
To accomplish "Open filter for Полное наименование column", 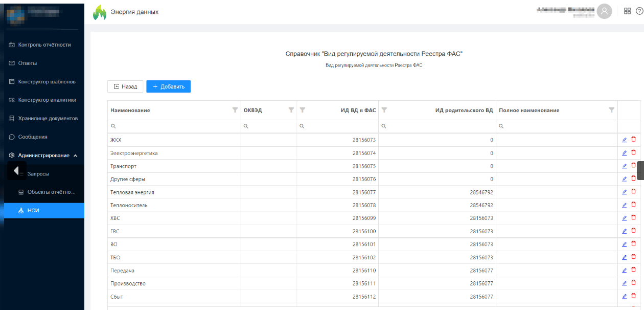I will tap(611, 110).
